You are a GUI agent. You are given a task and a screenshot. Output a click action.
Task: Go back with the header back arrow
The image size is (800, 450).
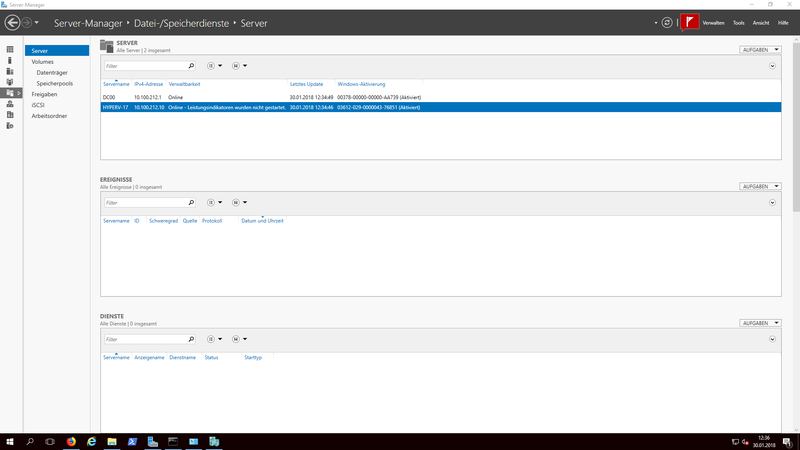(x=12, y=22)
